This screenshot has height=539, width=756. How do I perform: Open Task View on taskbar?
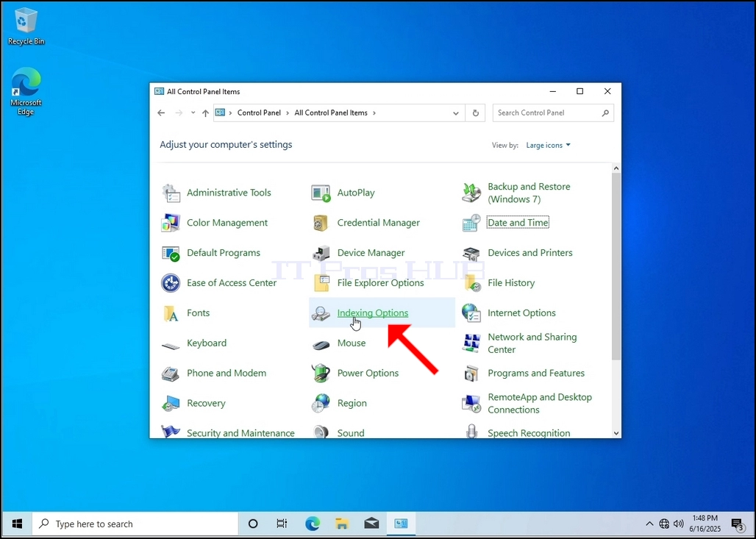(282, 524)
